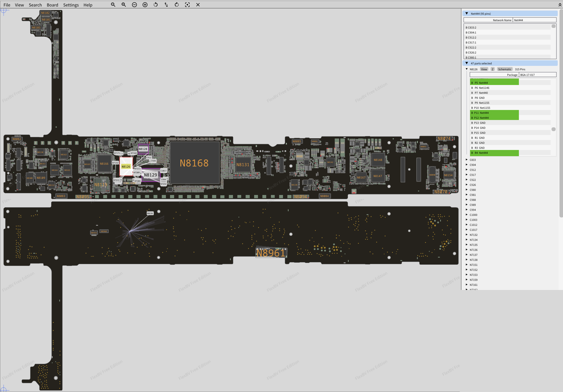Center the board view using focus icon
This screenshot has width=563, height=392.
[x=187, y=5]
